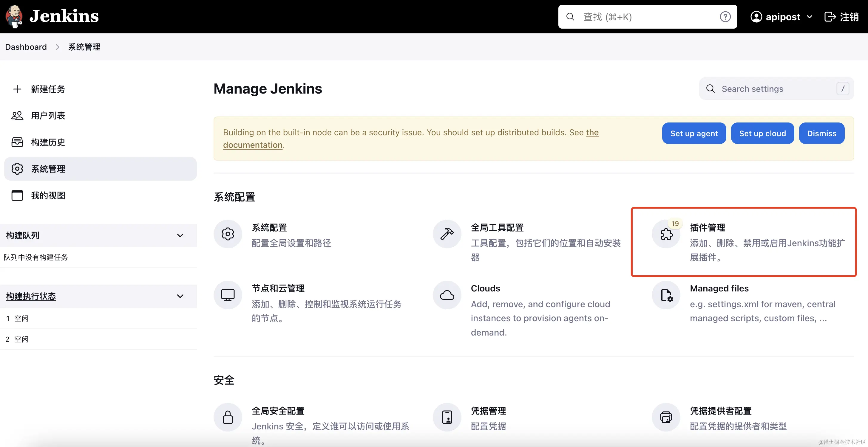868x447 pixels.
Task: Click the 构建队列 panel heading
Action: tap(23, 235)
